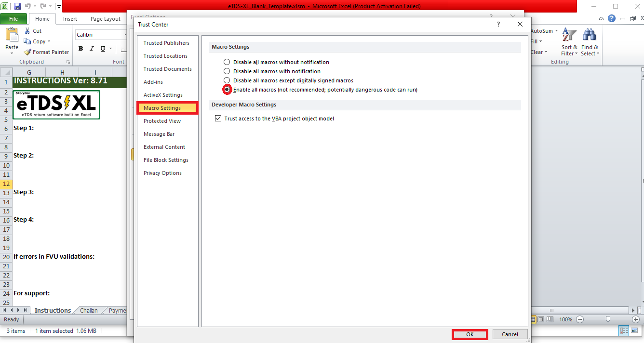Apply bold formatting
644x343 pixels.
(x=80, y=48)
